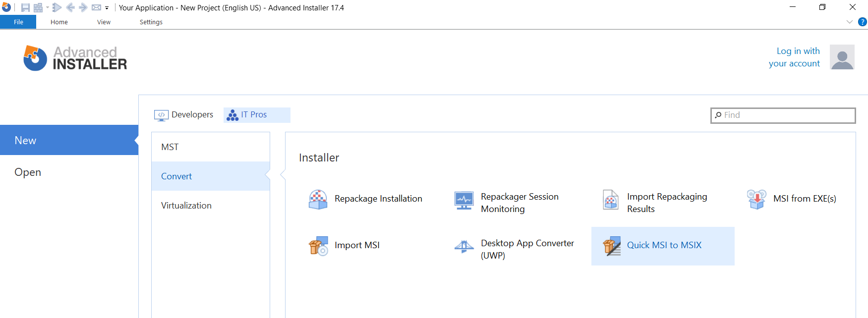Click the Desktop App Converter bridge icon

[x=464, y=247]
